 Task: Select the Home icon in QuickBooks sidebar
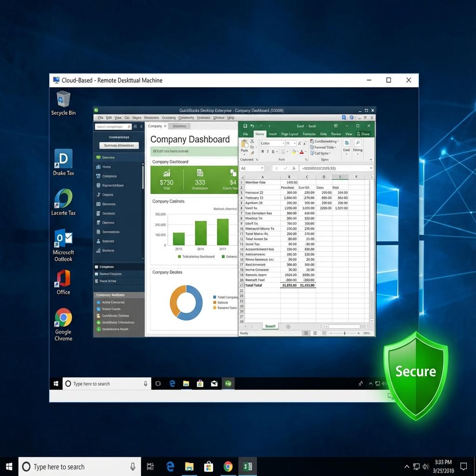click(x=99, y=167)
